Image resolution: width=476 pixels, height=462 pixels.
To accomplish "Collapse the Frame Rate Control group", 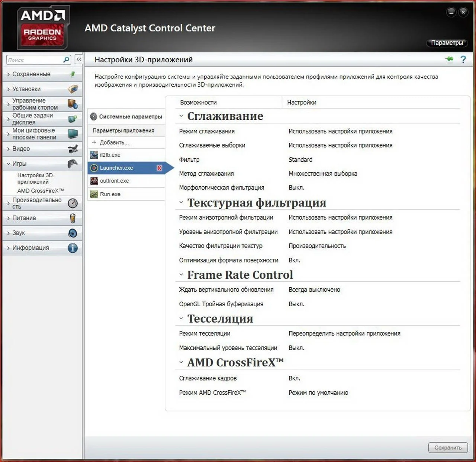I will [181, 275].
